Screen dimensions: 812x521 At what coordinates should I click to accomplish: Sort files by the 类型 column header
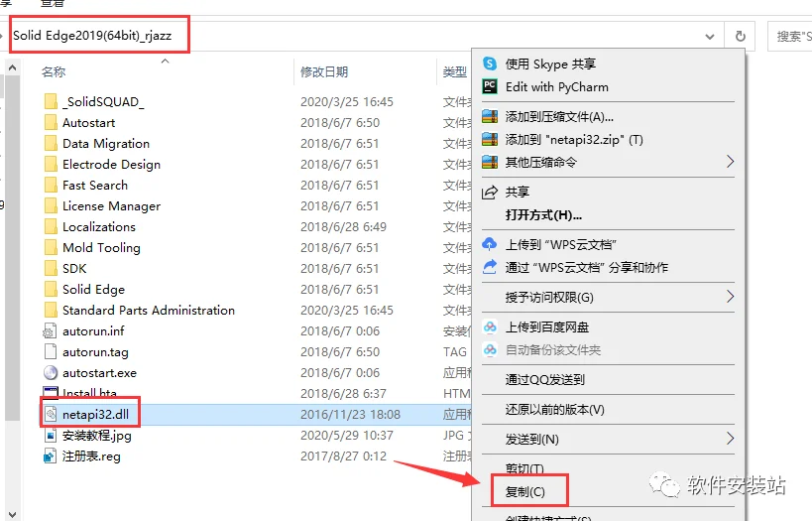pyautogui.click(x=455, y=72)
